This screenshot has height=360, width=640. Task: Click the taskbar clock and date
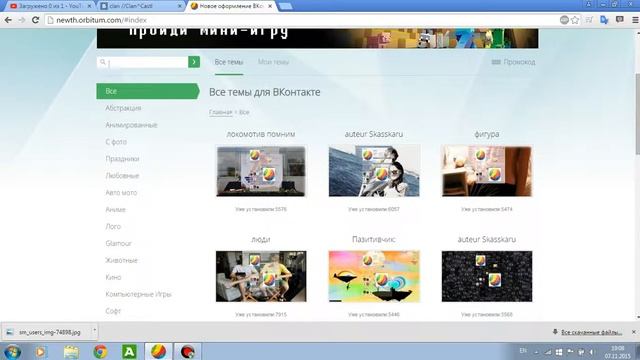pos(618,352)
